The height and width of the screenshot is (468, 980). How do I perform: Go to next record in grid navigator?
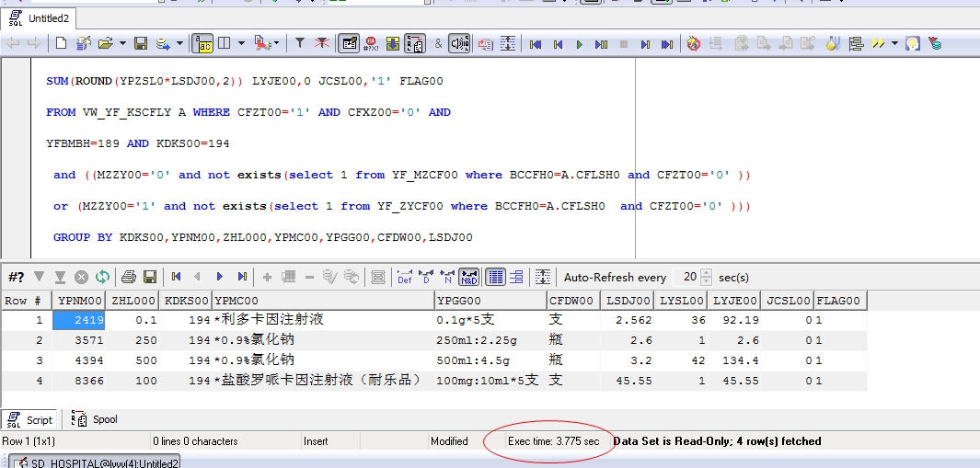click(220, 277)
